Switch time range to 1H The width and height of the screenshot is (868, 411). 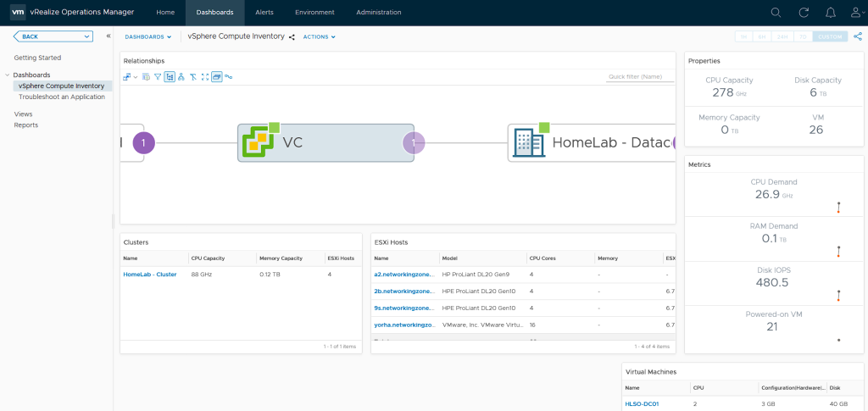tap(743, 36)
